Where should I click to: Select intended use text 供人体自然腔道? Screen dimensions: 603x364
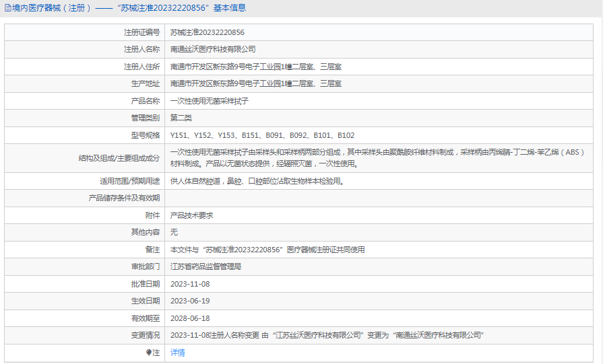click(x=257, y=181)
